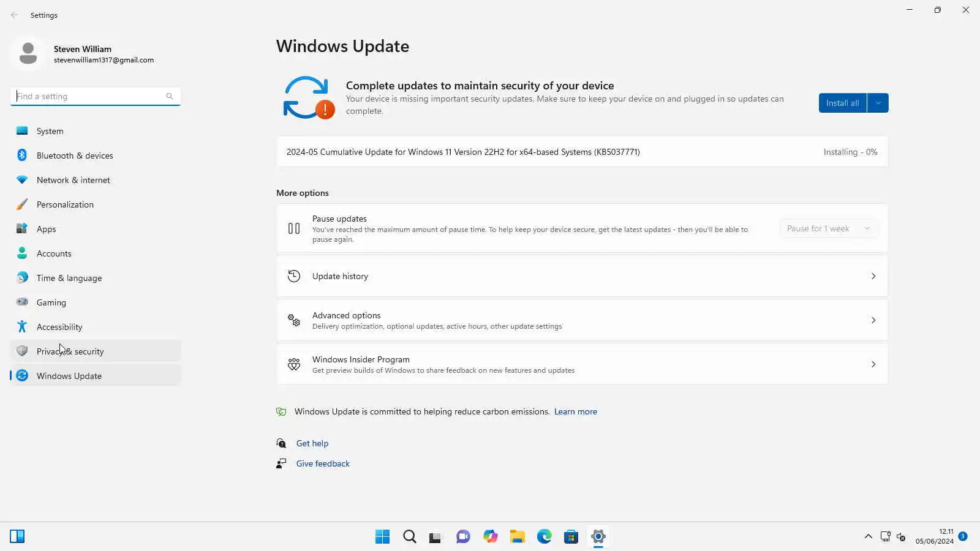Click the Apps icon in sidebar

tap(22, 229)
